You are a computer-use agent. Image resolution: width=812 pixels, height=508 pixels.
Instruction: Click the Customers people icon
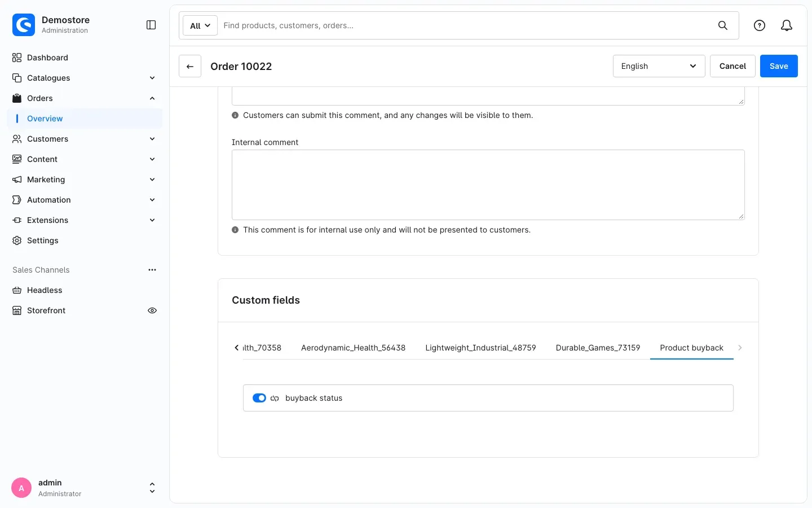tap(17, 139)
